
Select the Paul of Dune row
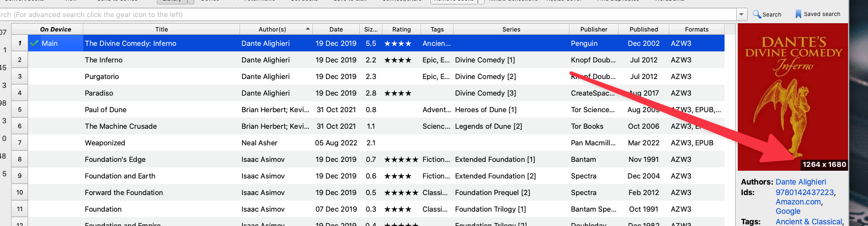point(106,109)
